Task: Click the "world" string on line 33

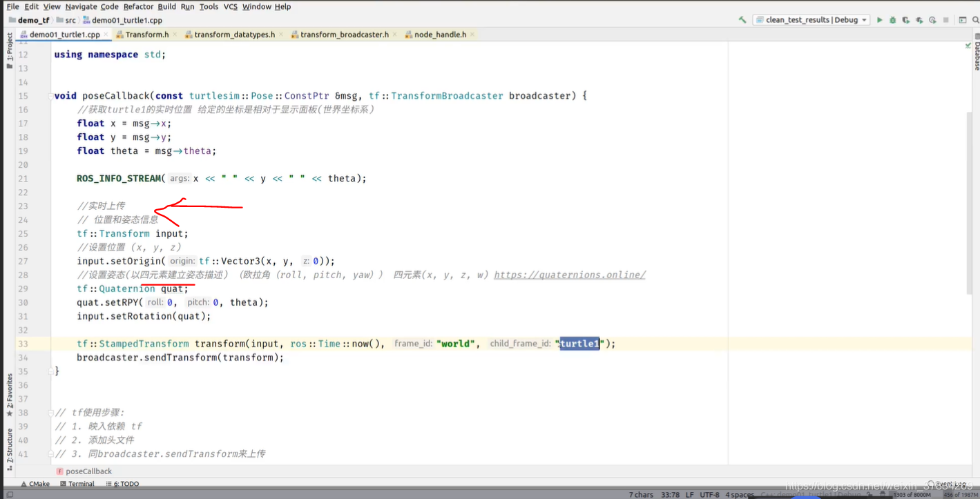Action: point(455,344)
